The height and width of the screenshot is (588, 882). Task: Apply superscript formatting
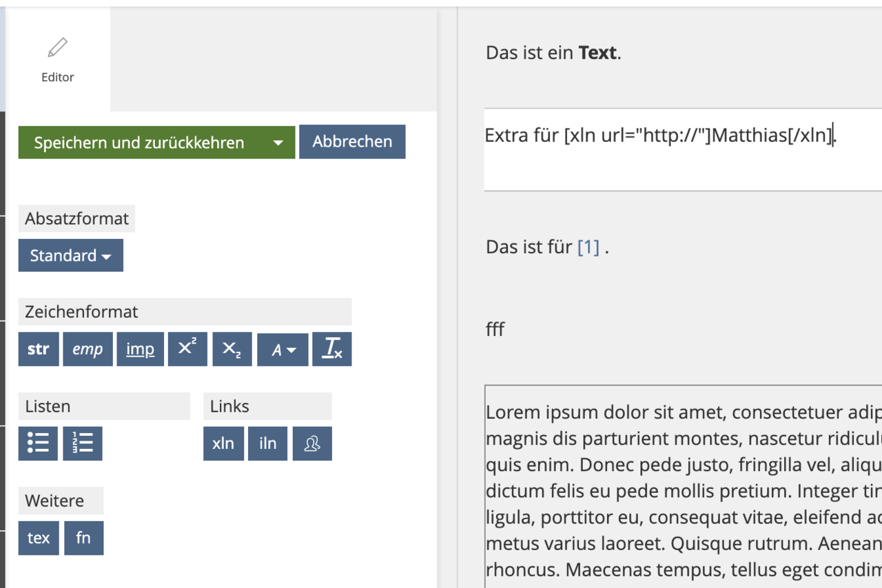[x=187, y=349]
